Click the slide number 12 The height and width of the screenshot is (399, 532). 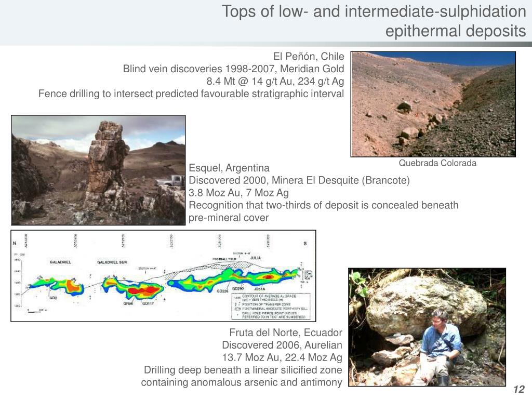(x=519, y=389)
